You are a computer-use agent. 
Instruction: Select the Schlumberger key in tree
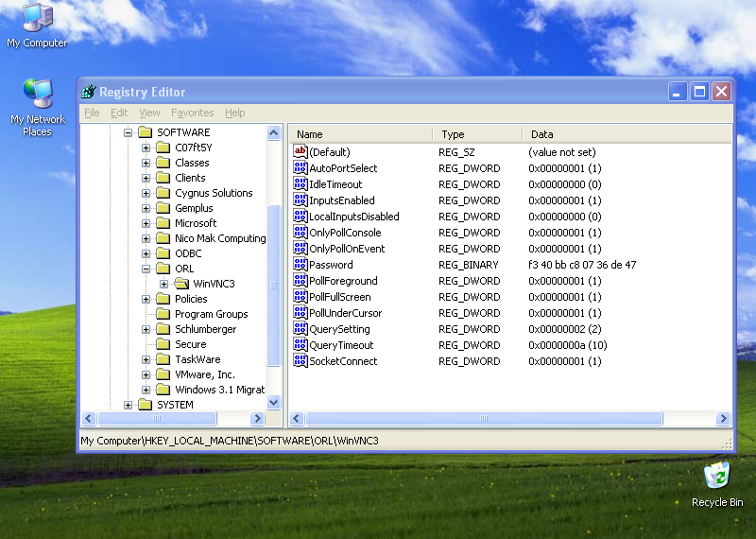[205, 329]
